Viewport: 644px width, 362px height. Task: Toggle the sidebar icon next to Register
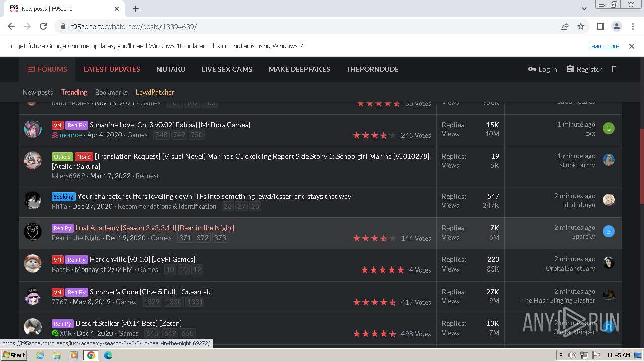click(614, 69)
